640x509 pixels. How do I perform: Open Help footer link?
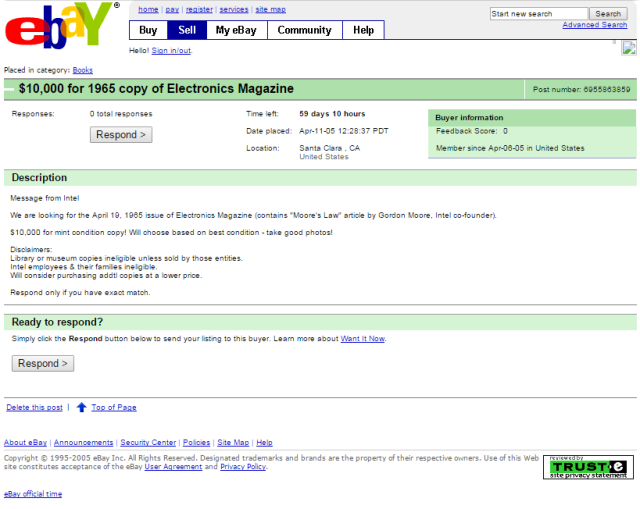(264, 442)
